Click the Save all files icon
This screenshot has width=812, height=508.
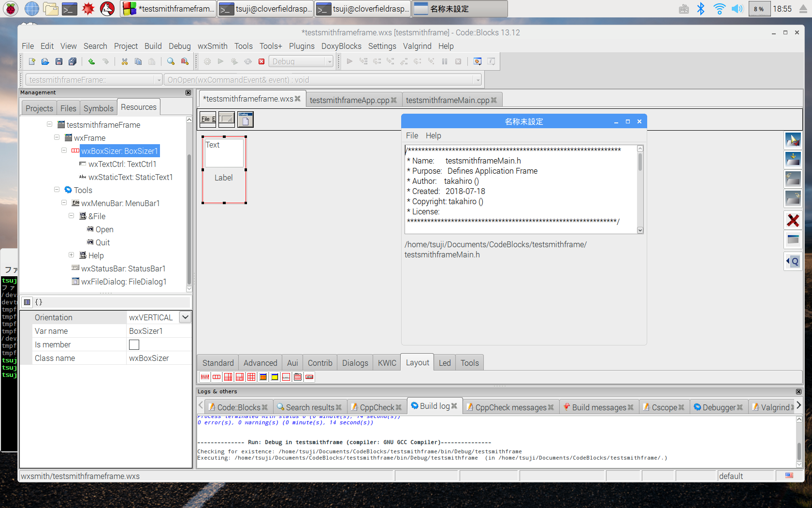pyautogui.click(x=72, y=61)
